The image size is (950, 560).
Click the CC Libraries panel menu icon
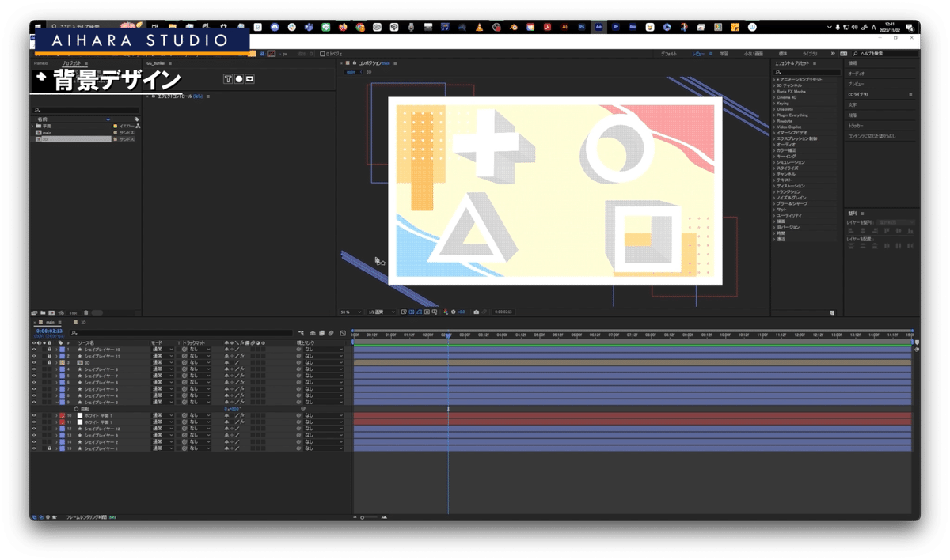tap(910, 95)
